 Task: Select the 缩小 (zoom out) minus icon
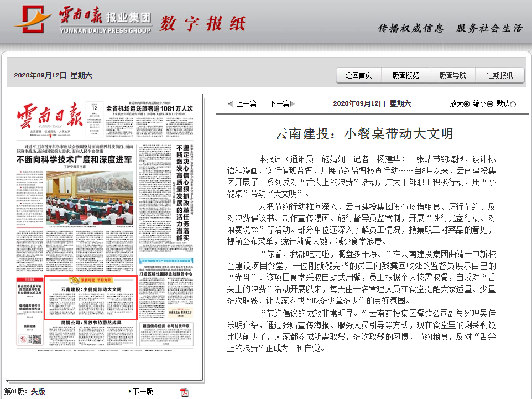coord(491,103)
